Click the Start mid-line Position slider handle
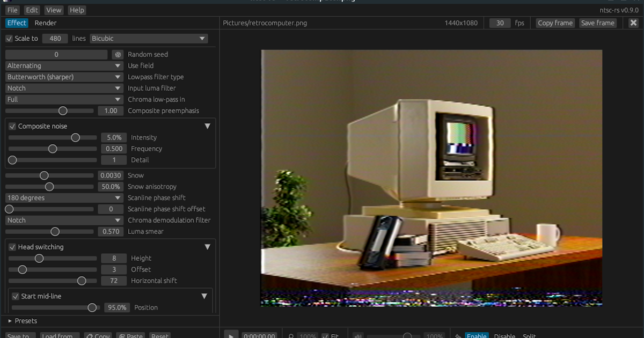The width and height of the screenshot is (644, 338). (92, 307)
